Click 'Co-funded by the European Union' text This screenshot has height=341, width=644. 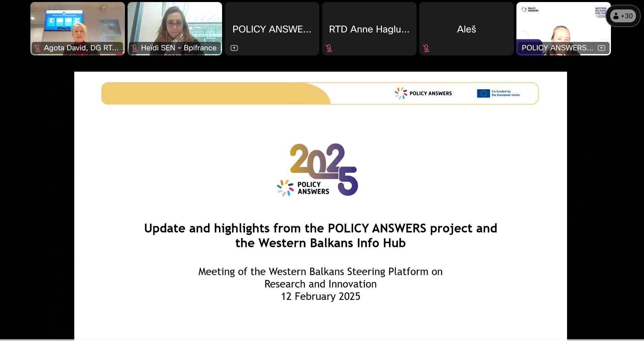[506, 93]
